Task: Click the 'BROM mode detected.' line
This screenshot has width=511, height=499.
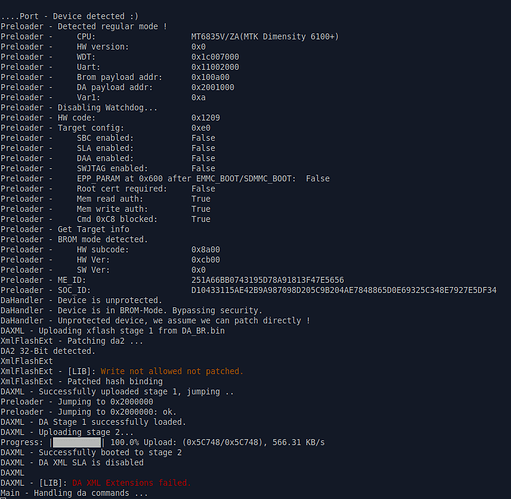Action: (x=74, y=239)
